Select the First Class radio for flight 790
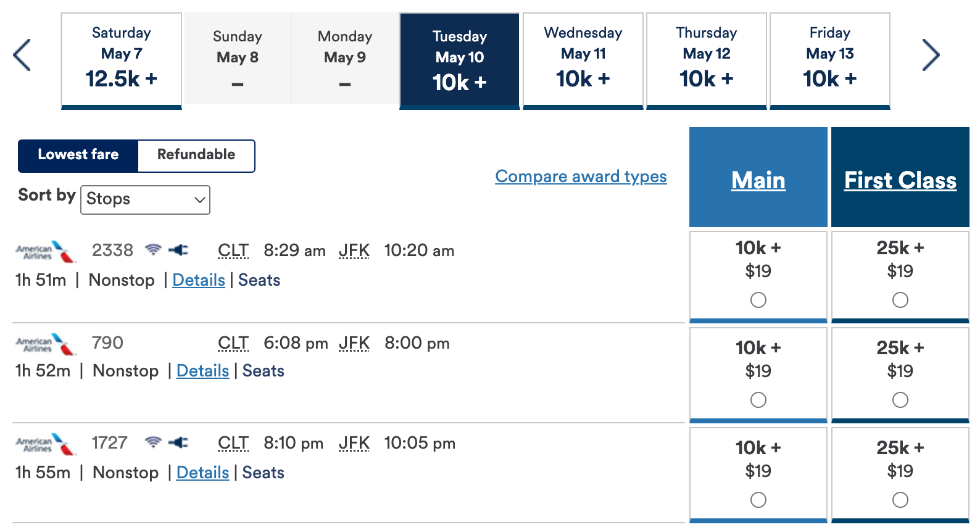 [900, 400]
